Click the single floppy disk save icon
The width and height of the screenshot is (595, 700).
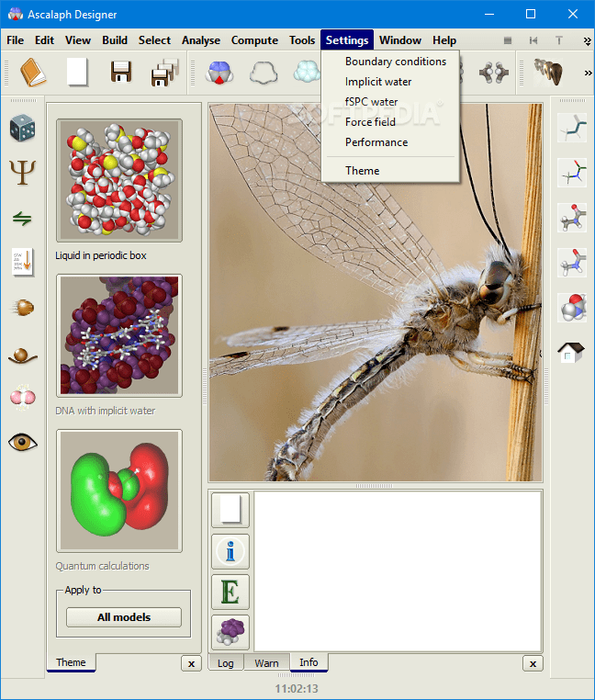(120, 72)
